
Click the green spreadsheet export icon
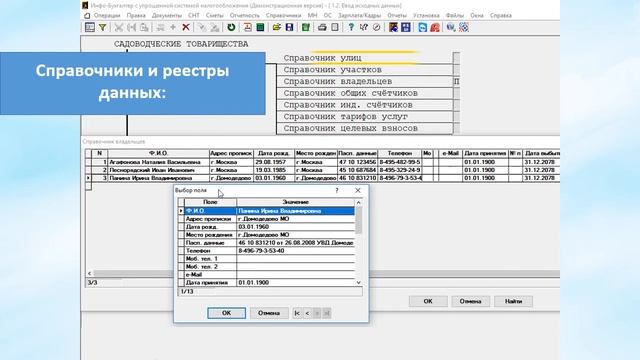[x=260, y=27]
